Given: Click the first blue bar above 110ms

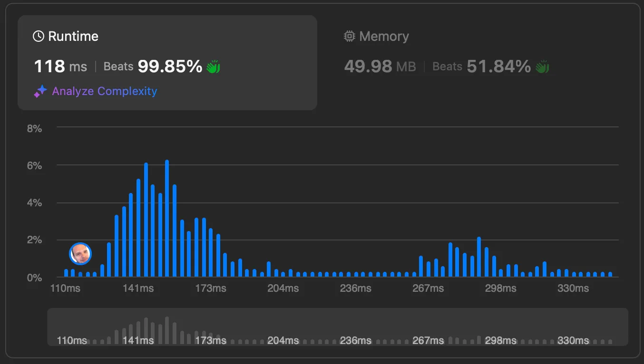Looking at the screenshot, I should click(x=66, y=273).
